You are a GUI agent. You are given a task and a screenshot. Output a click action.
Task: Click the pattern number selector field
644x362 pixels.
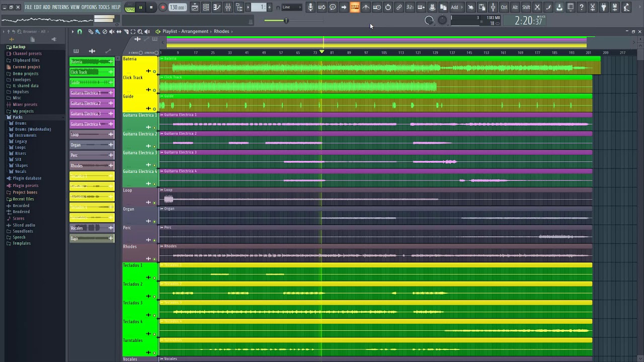pyautogui.click(x=258, y=7)
